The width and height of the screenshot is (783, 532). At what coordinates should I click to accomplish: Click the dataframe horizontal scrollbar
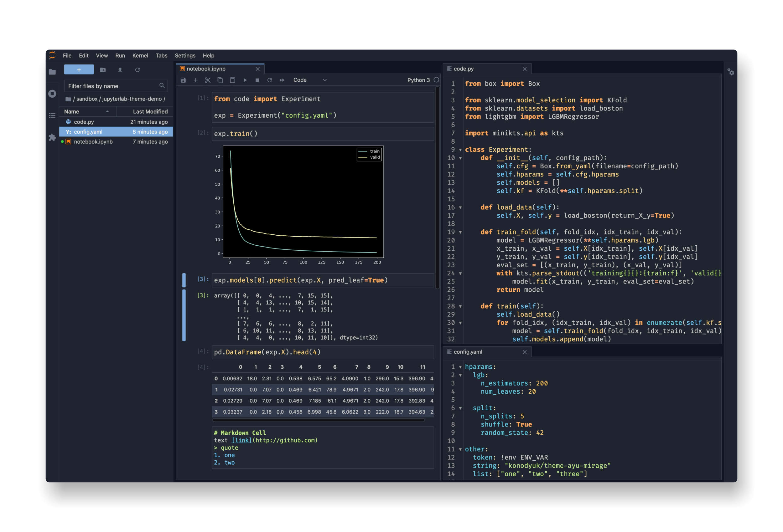click(319, 420)
